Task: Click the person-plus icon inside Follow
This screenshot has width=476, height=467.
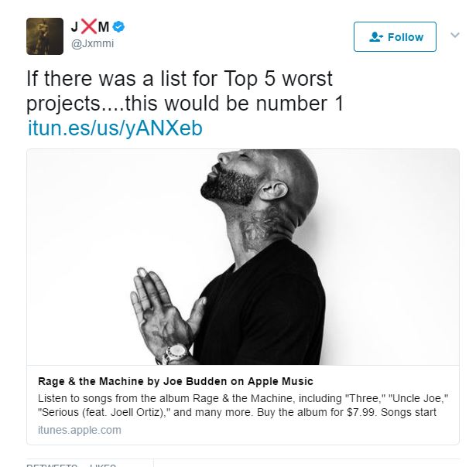Action: [376, 37]
